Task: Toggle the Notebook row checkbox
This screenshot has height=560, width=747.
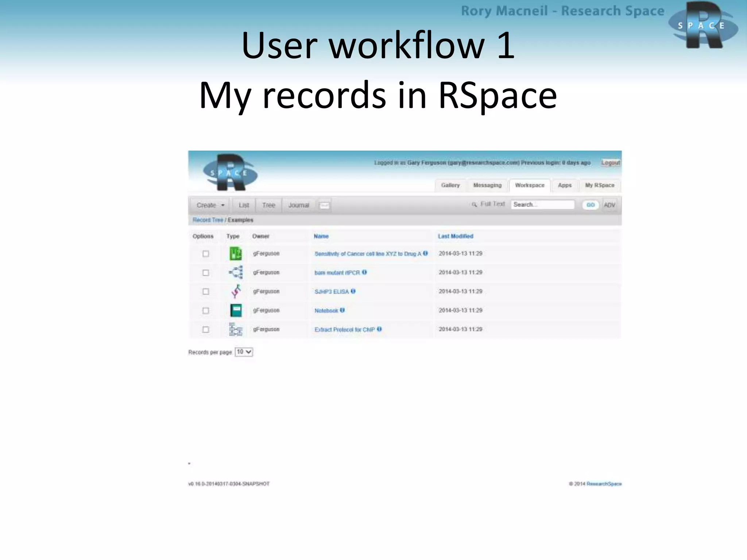Action: click(x=206, y=311)
